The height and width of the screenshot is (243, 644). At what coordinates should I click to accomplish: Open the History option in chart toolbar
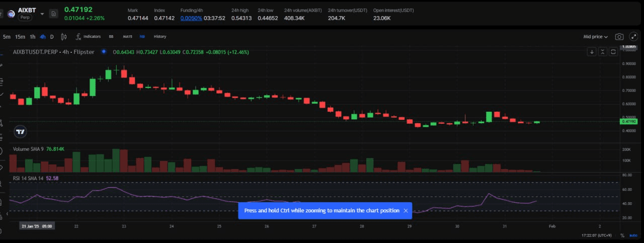[x=160, y=37]
